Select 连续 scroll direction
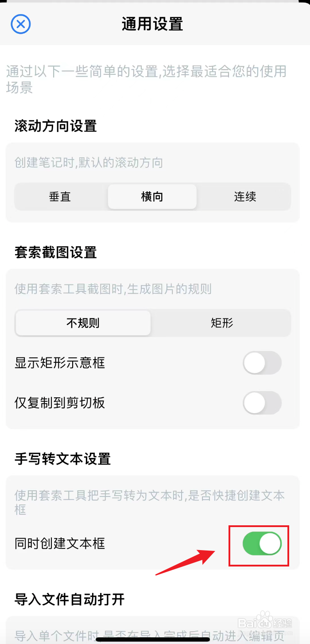Screen dimensions: 310x644 click(x=244, y=197)
